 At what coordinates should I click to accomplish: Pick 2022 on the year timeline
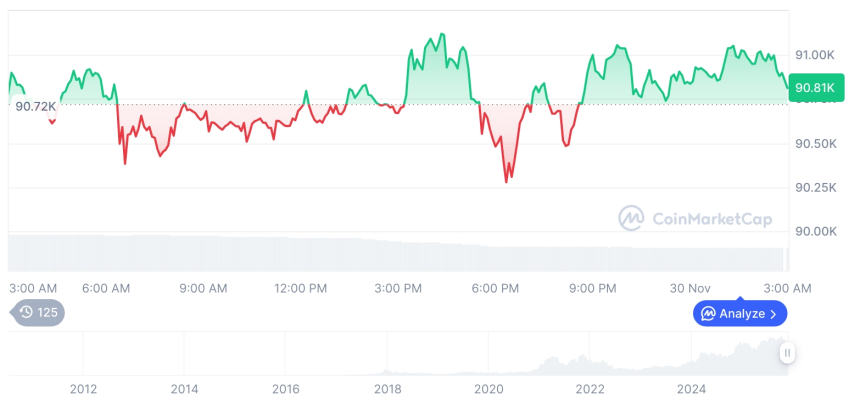[x=590, y=389]
